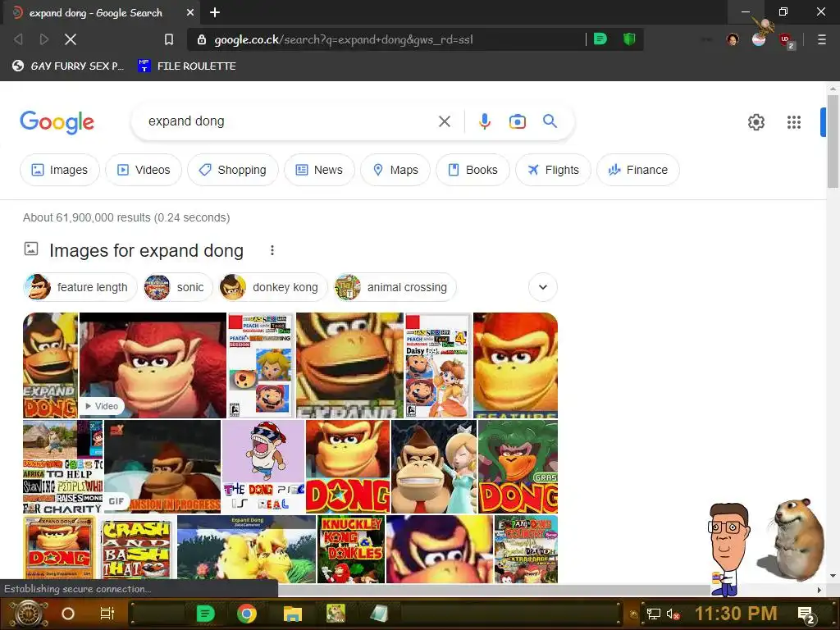Viewport: 840px width, 630px height.
Task: Open the Google apps grid
Action: (793, 122)
